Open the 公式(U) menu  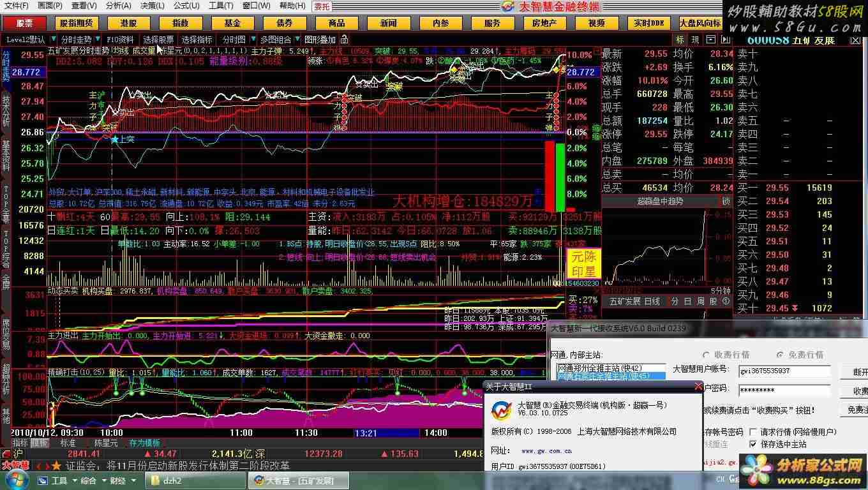[x=186, y=6]
